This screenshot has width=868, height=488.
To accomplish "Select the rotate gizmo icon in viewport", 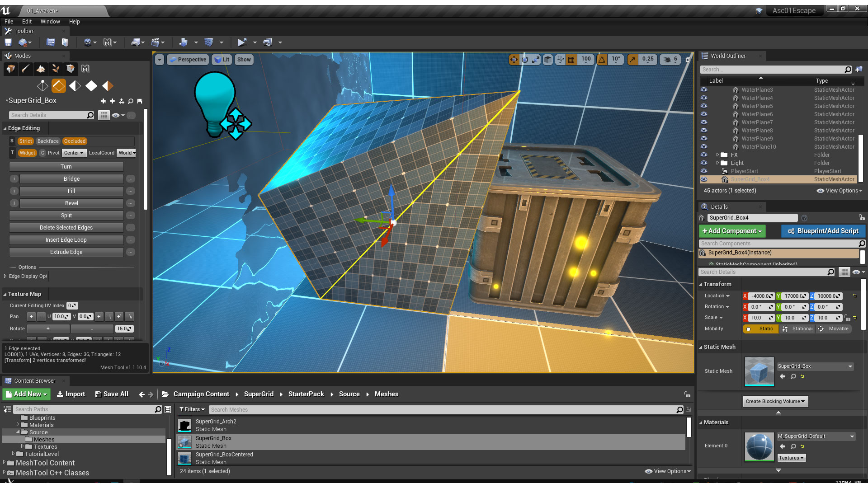I will pos(525,60).
